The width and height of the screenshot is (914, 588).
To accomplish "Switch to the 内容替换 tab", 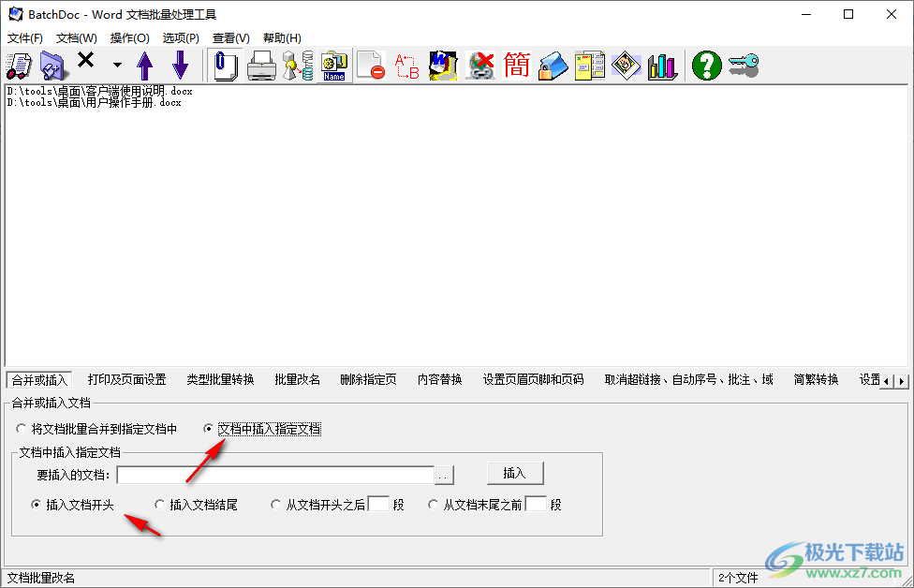I will click(439, 380).
